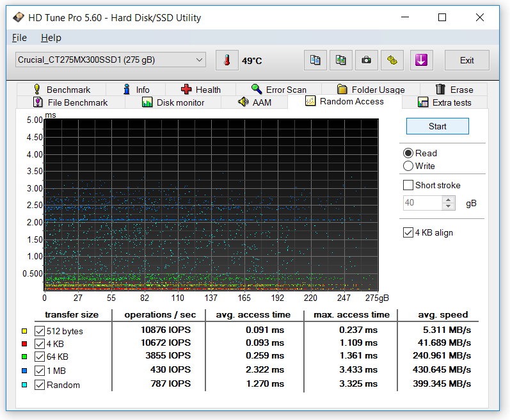This screenshot has width=510, height=420.
Task: Open options wrench gear icon
Action: click(392, 60)
